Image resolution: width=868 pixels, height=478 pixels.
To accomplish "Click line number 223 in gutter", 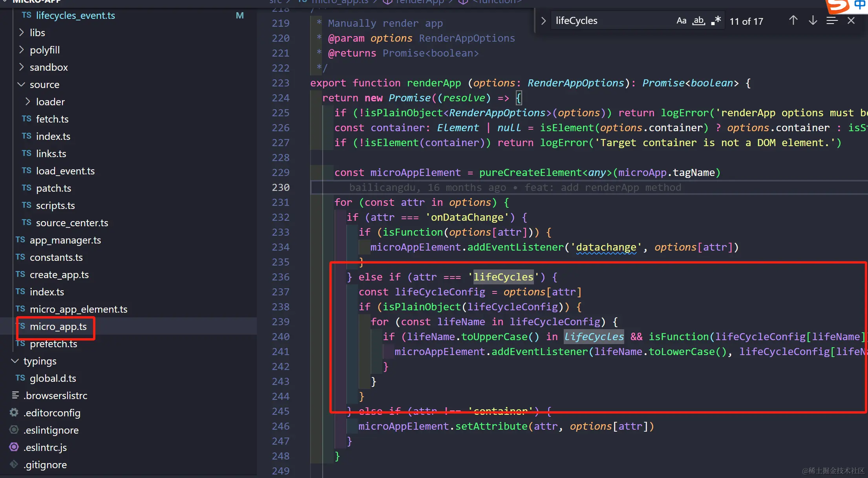I will (281, 83).
